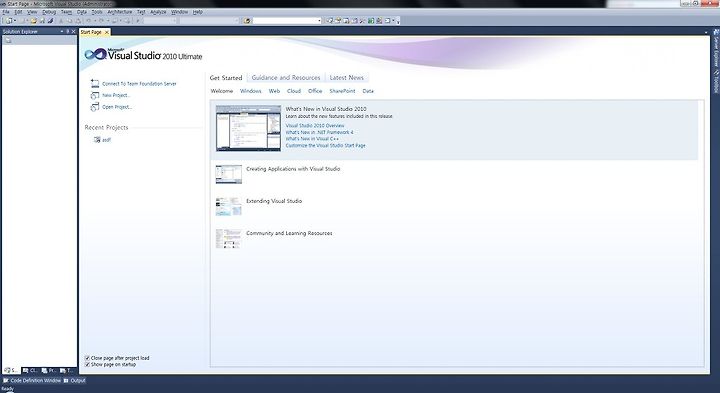The height and width of the screenshot is (393, 720).
Task: Open What's New in Visual C++ link
Action: (312, 139)
